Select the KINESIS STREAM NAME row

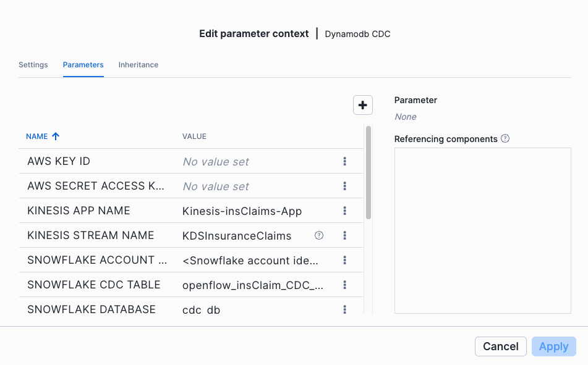point(191,235)
